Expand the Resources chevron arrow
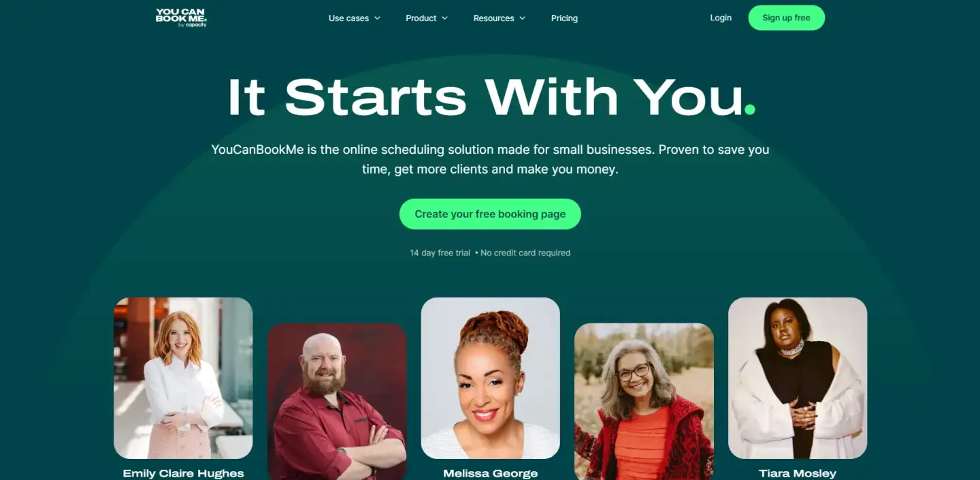The height and width of the screenshot is (480, 980). point(522,18)
